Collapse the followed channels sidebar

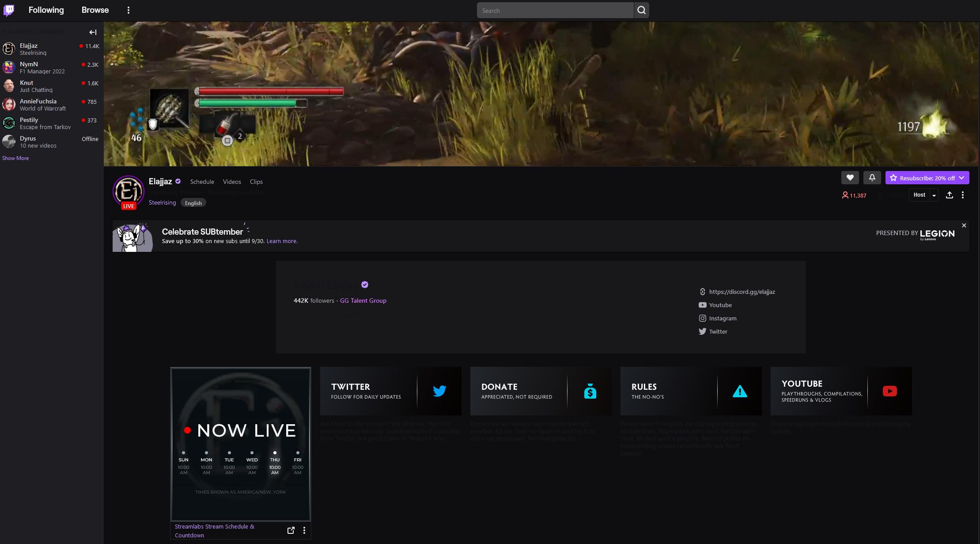[93, 32]
